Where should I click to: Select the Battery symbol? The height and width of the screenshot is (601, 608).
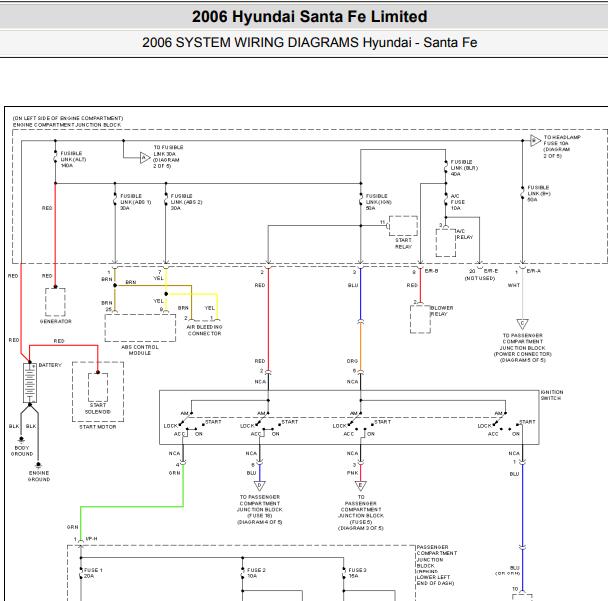[30, 383]
